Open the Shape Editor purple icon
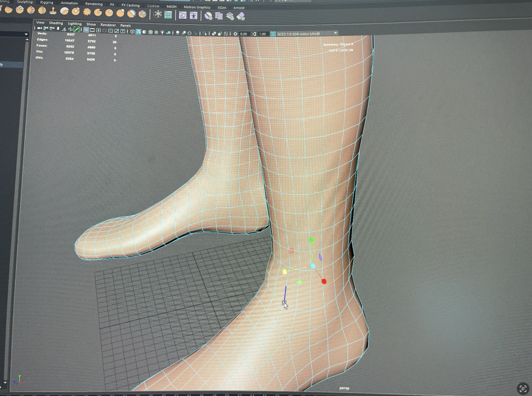Screen dimensions: 532x396 click(x=182, y=15)
